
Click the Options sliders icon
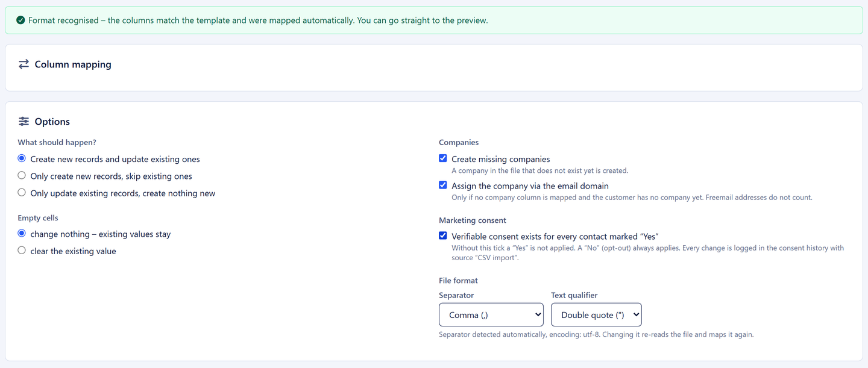tap(24, 122)
